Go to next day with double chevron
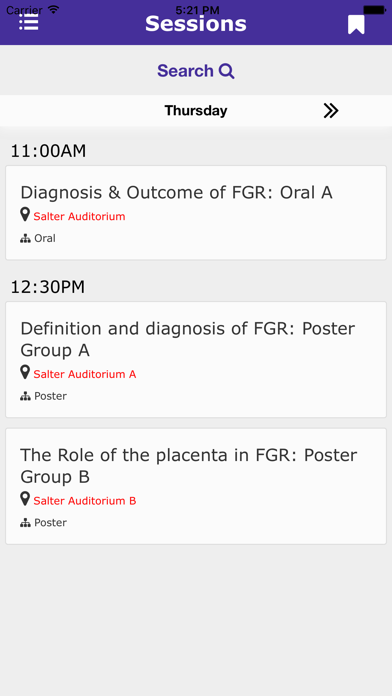 [x=331, y=111]
